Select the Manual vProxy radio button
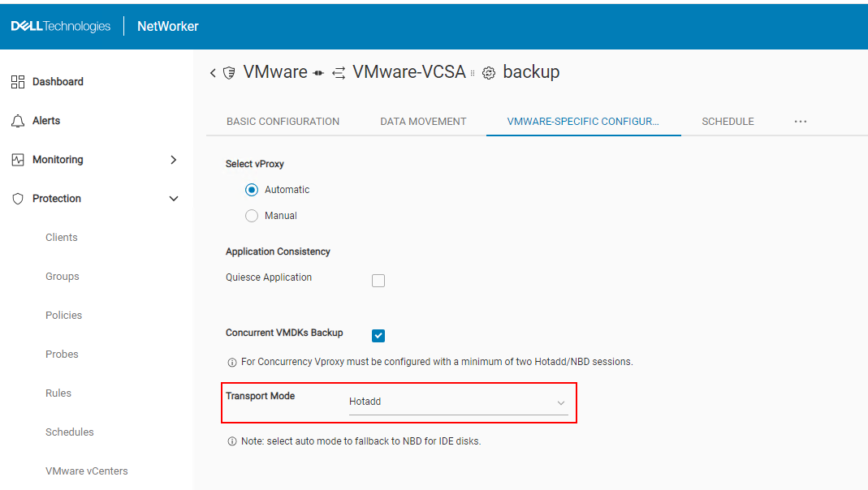The height and width of the screenshot is (490, 868). [252, 215]
